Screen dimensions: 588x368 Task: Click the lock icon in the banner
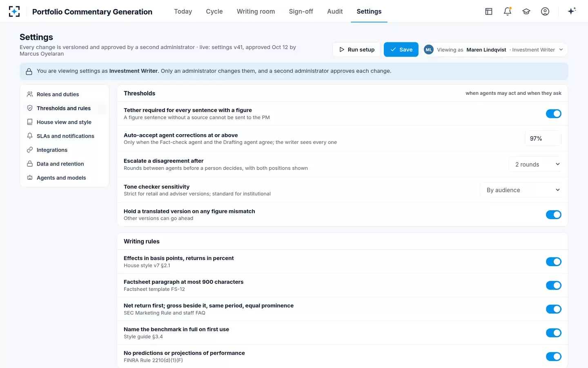coord(29,72)
